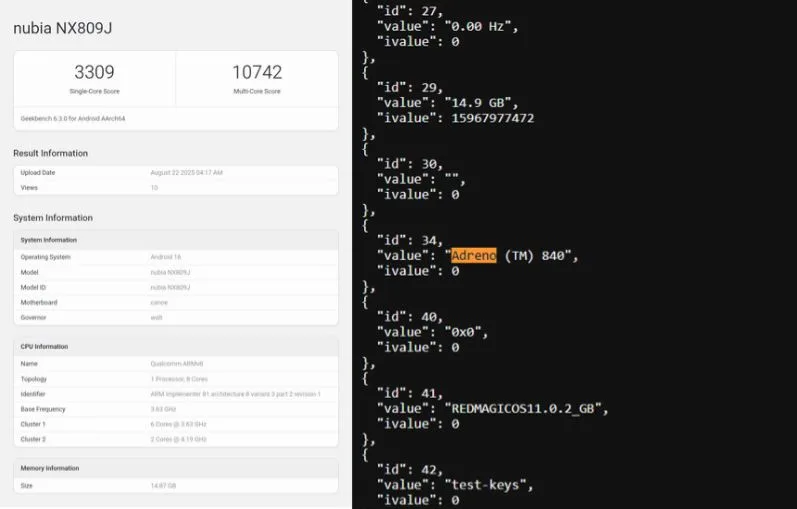
Task: Click the 'Topology' row label
Action: 34,379
